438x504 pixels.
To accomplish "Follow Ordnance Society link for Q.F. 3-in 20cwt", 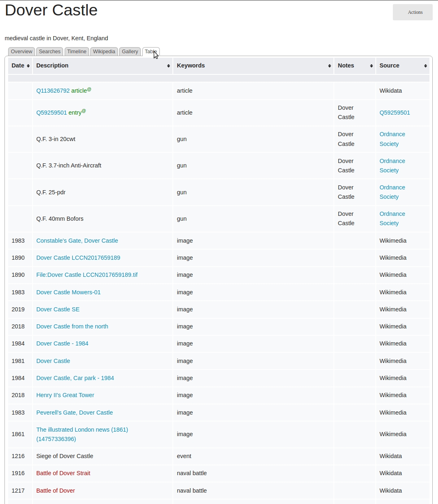I will point(392,139).
